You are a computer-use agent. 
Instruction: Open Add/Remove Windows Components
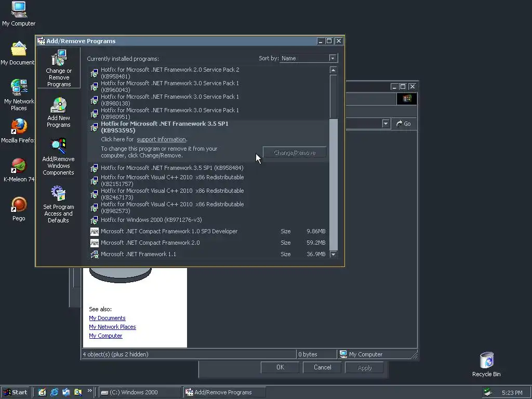(58, 156)
